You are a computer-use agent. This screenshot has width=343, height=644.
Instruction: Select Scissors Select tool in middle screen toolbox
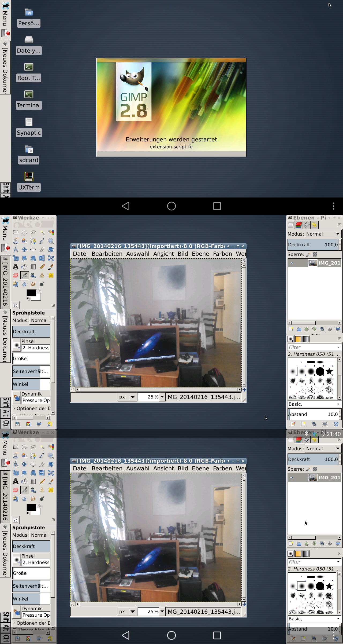16,241
